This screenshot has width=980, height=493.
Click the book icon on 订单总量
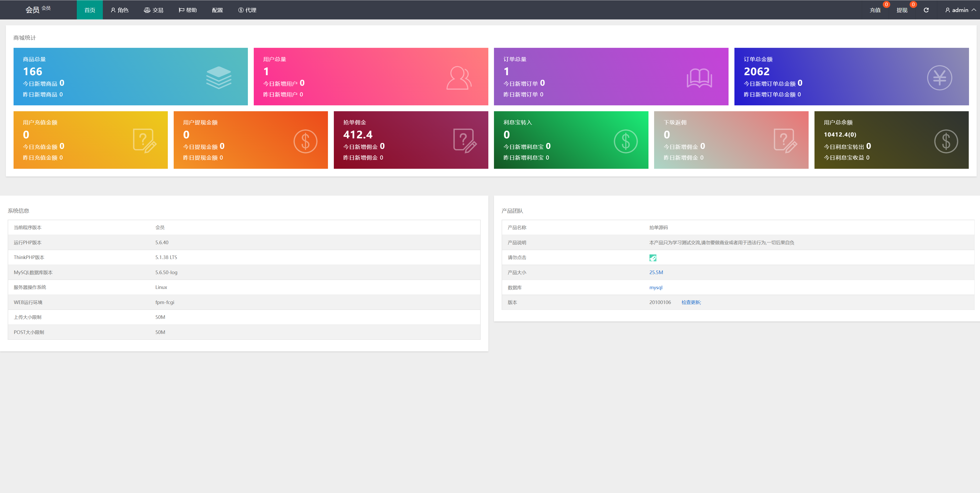tap(700, 77)
